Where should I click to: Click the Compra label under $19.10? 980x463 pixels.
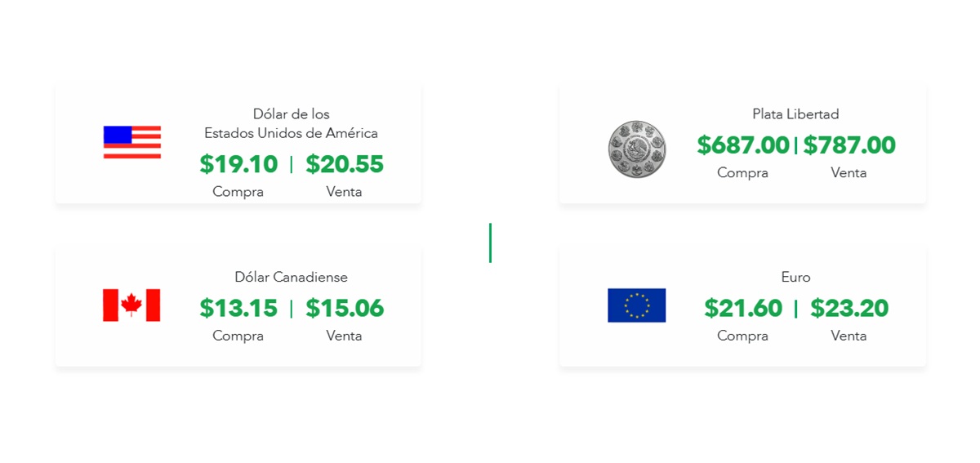coord(238,192)
